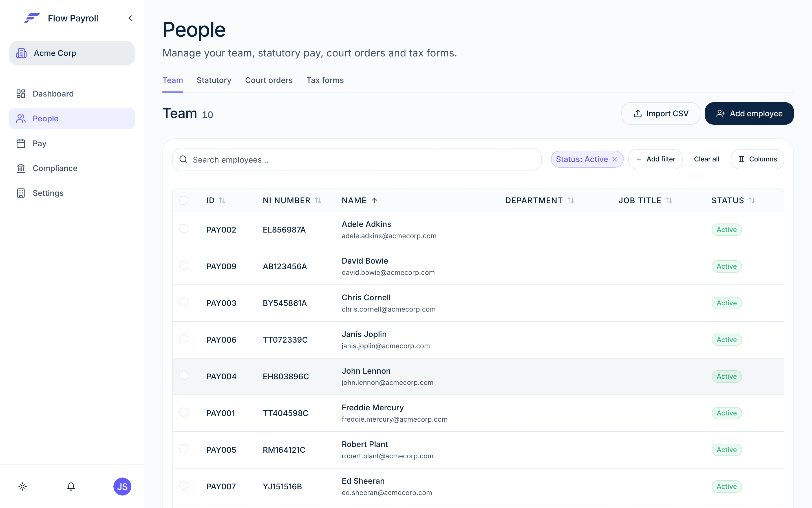This screenshot has width=812, height=508.
Task: Click the Import CSV button
Action: [x=661, y=113]
